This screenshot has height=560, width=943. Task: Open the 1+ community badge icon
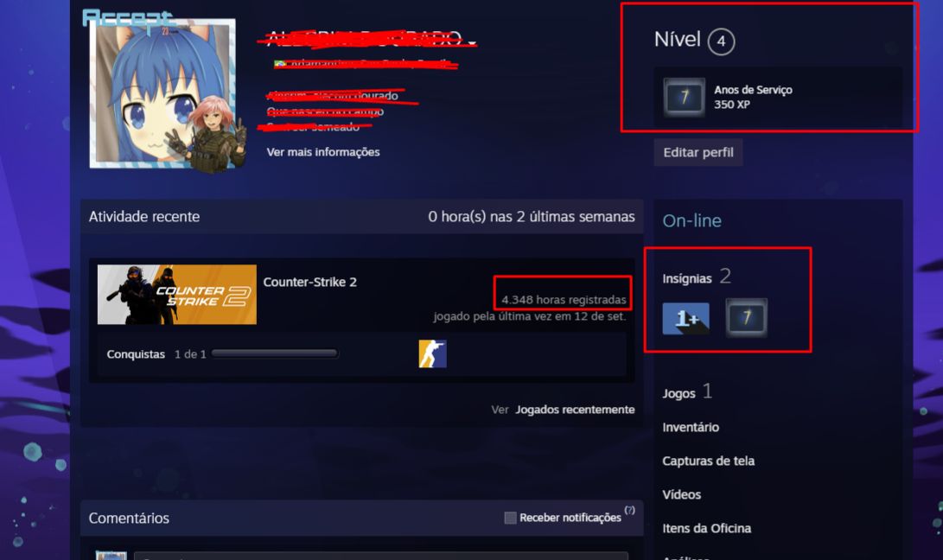[x=685, y=318]
